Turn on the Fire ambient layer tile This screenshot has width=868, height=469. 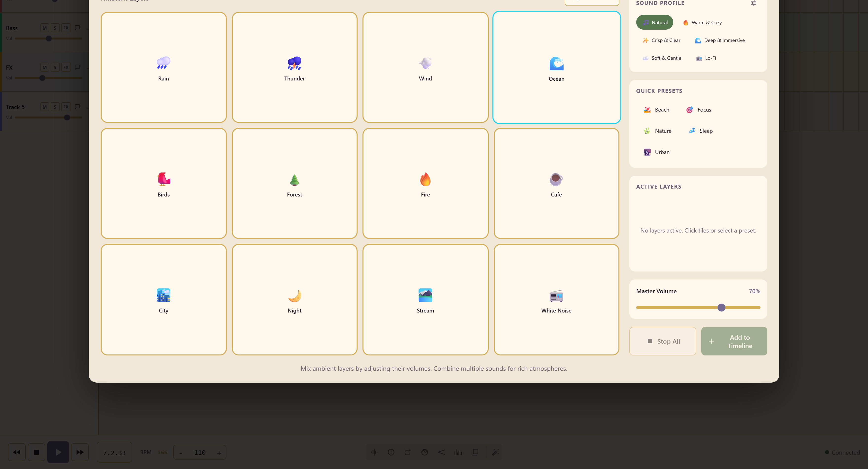click(425, 183)
